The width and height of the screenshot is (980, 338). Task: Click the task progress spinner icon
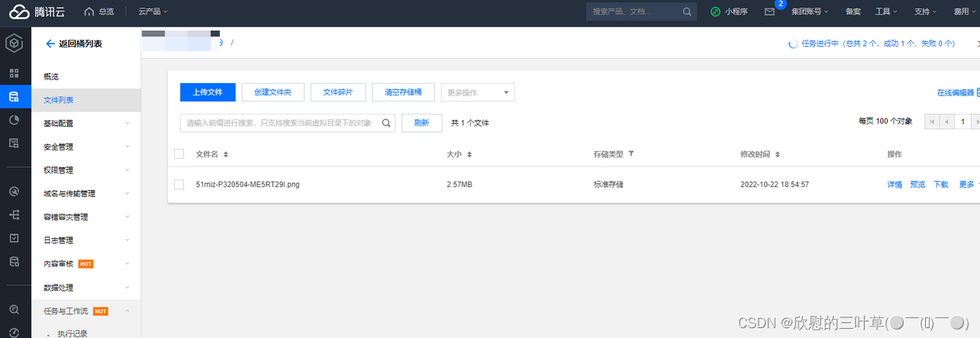coord(793,43)
